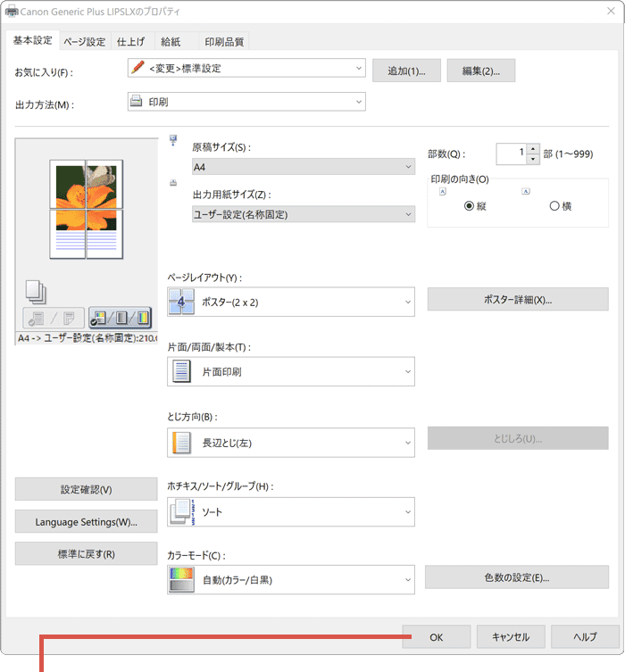Viewport: 625px width, 672px height.
Task: Open the ヘルプ button
Action: [x=585, y=637]
